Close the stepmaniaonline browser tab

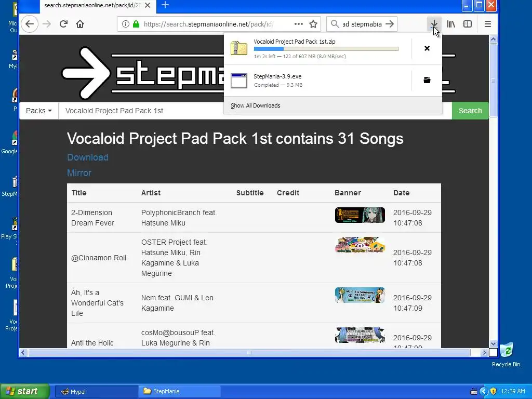[x=147, y=5]
